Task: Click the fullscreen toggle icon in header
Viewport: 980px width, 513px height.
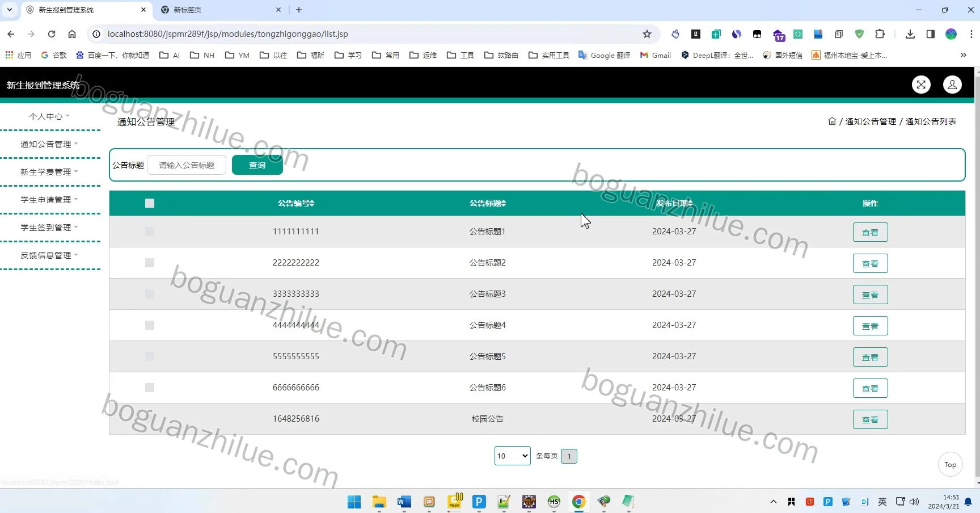Action: (921, 85)
